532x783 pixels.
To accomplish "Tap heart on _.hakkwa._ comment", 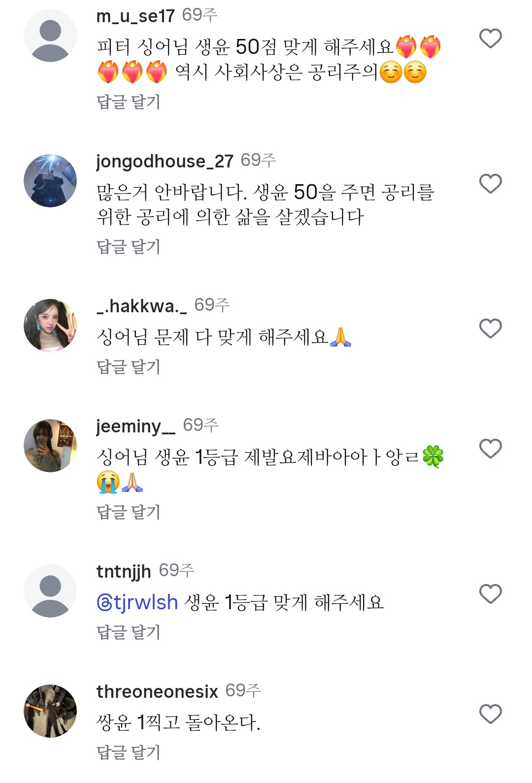I will 490,328.
